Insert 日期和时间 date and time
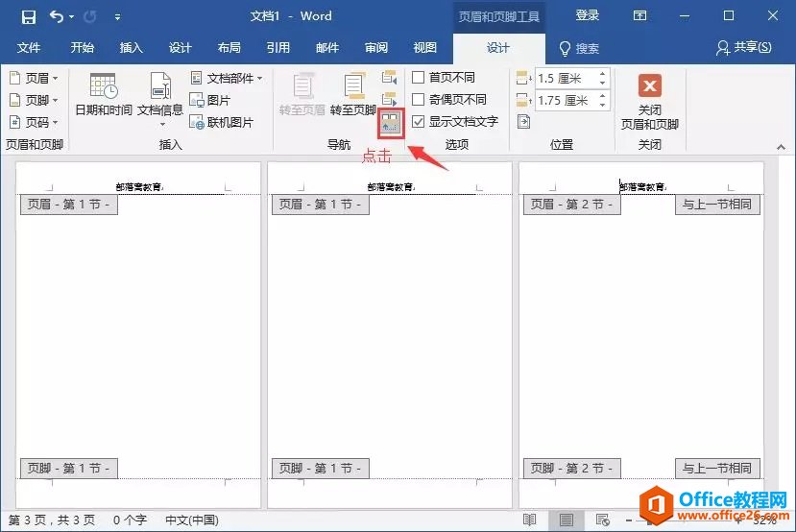The height and width of the screenshot is (532, 796). 104,94
